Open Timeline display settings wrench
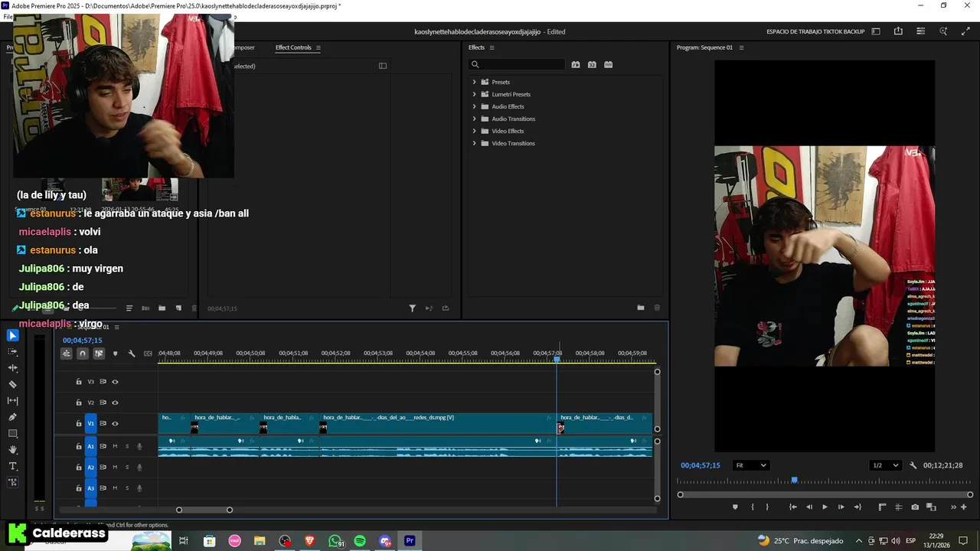Viewport: 980px width, 551px height. 132,354
